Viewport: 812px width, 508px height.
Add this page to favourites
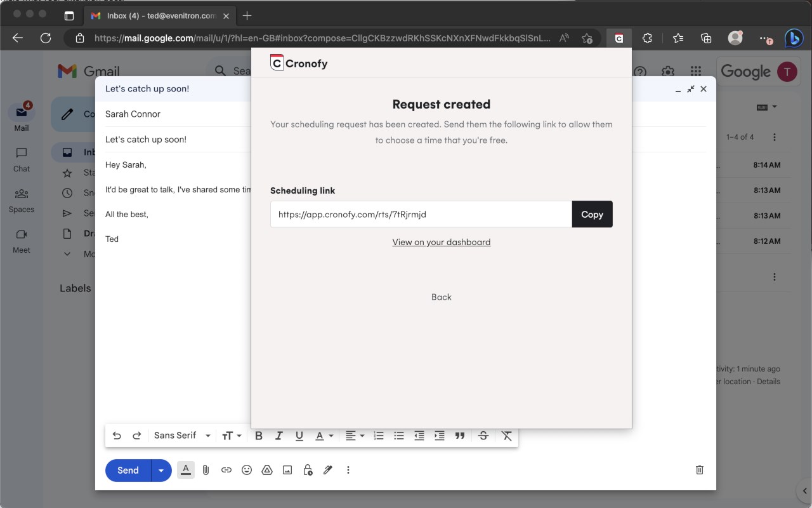pos(587,38)
